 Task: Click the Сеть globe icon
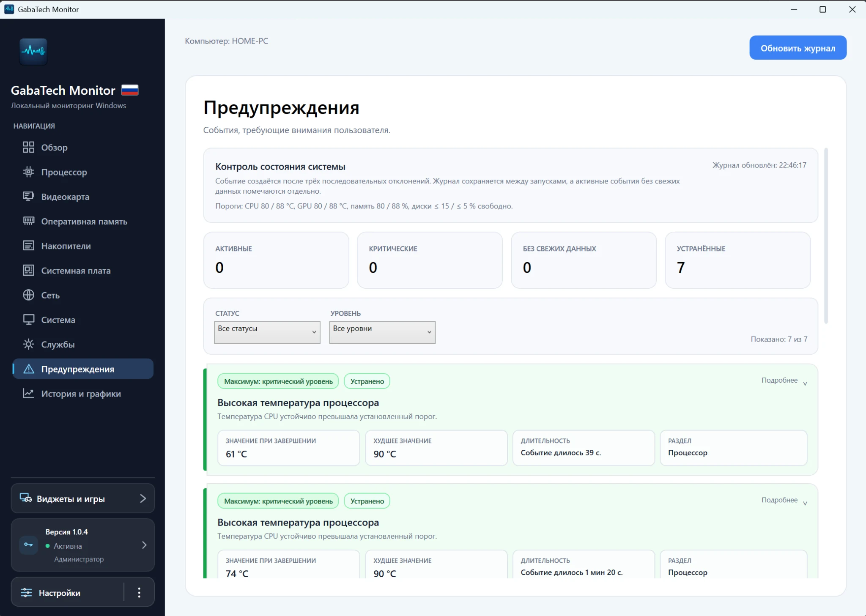tap(28, 295)
